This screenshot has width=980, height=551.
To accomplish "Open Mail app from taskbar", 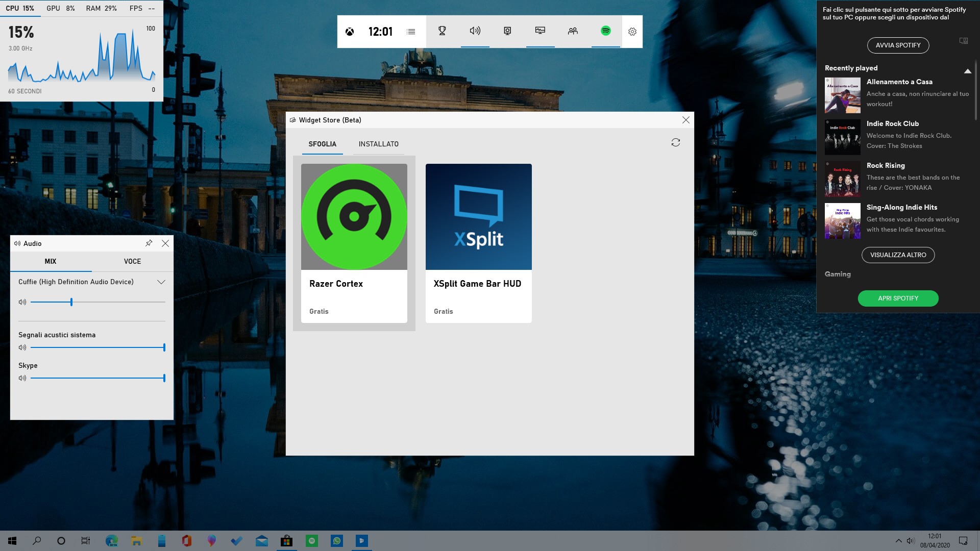I will 262,541.
